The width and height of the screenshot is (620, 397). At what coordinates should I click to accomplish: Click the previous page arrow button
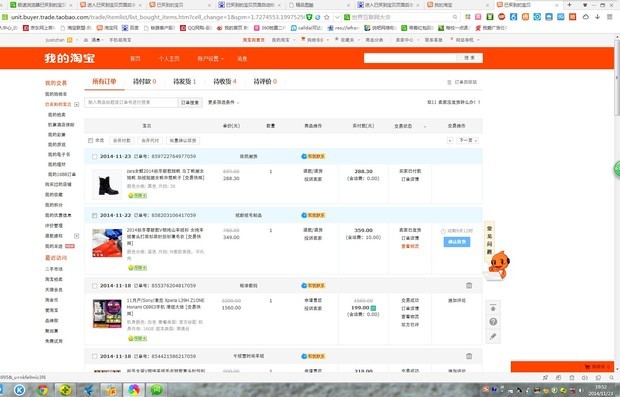tap(450, 140)
